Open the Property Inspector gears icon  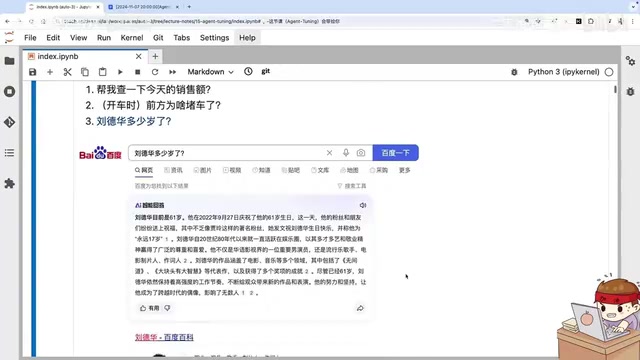pyautogui.click(x=630, y=61)
